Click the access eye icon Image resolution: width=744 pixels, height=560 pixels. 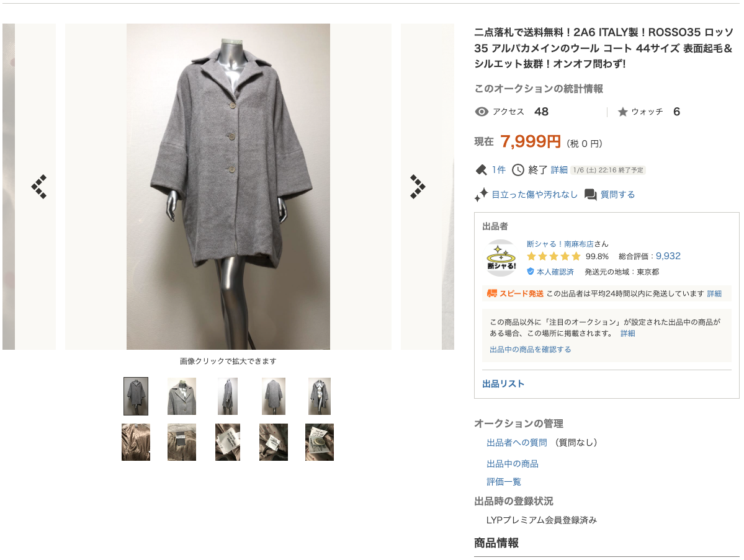481,112
